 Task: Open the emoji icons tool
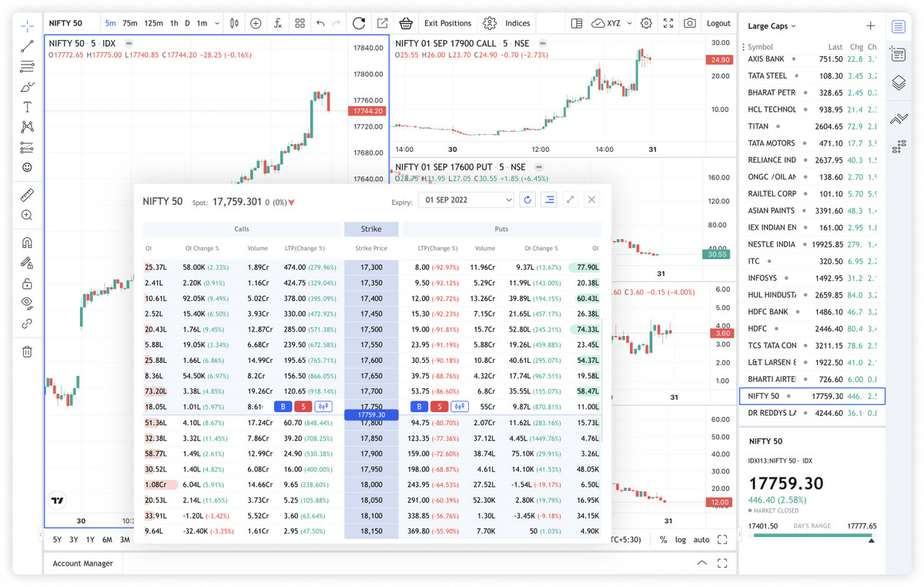click(x=27, y=167)
